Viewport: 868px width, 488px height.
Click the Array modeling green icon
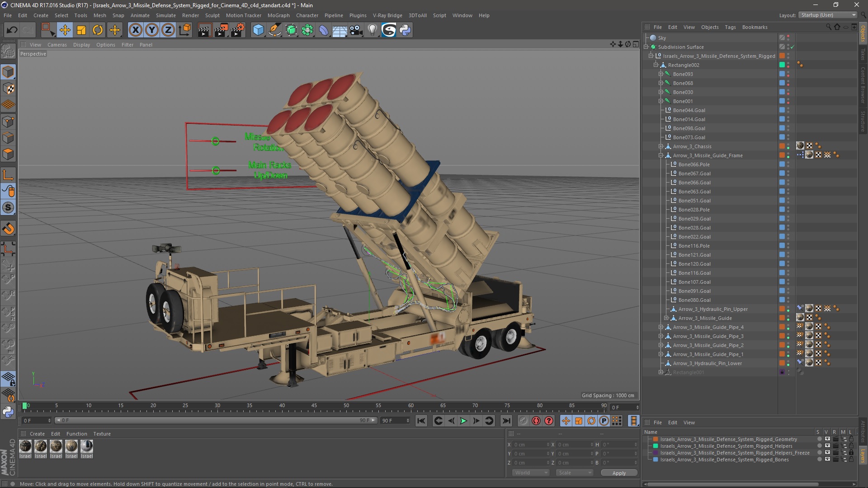(307, 30)
